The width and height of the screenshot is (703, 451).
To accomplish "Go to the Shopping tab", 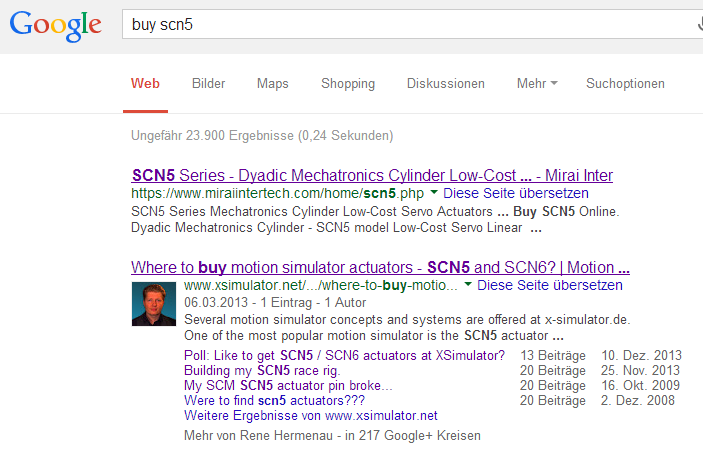I will 348,84.
